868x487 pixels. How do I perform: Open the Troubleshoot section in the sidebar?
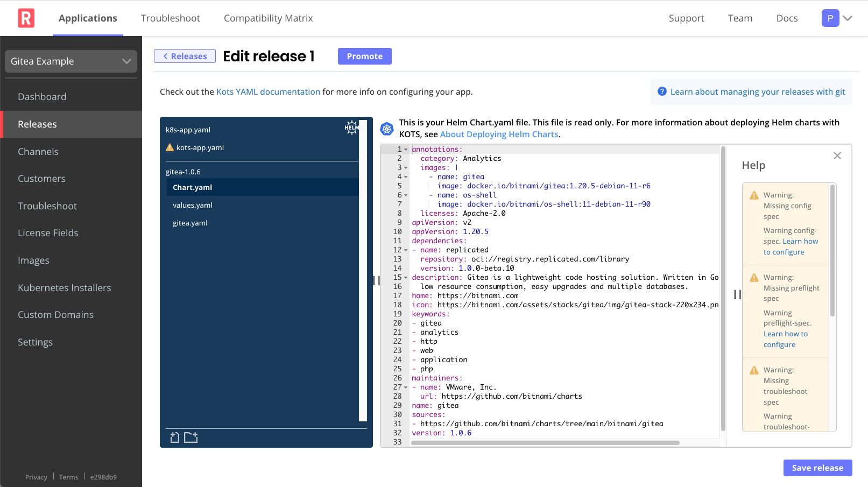[x=47, y=206]
